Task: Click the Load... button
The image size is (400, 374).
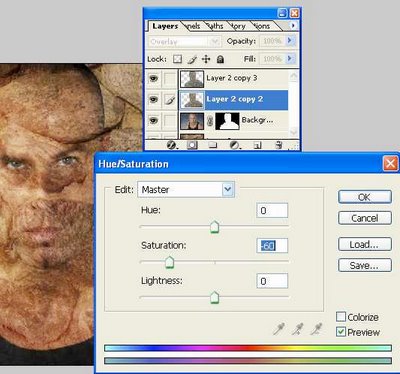Action: pyautogui.click(x=365, y=244)
